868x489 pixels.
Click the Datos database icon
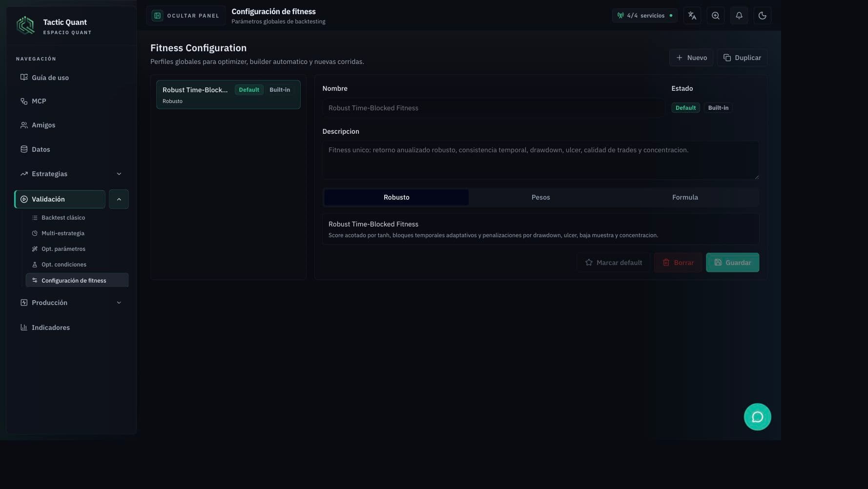point(24,149)
